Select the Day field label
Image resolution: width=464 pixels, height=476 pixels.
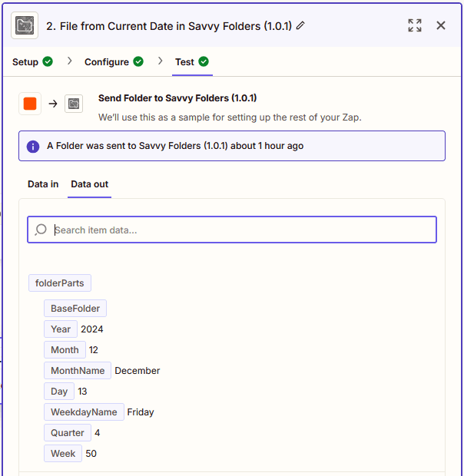pyautogui.click(x=59, y=392)
